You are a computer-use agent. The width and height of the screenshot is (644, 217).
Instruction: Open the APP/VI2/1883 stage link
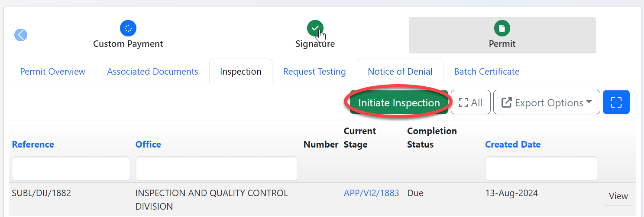coord(371,193)
